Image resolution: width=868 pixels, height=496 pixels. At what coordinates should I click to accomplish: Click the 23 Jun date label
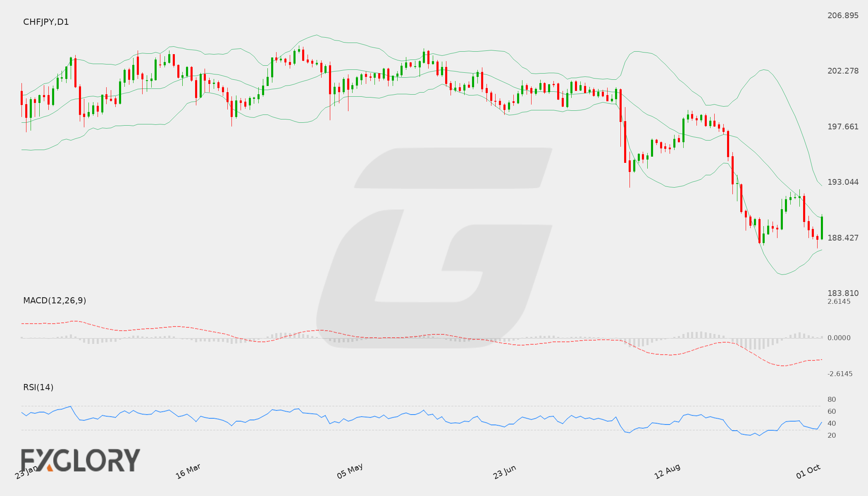(504, 472)
